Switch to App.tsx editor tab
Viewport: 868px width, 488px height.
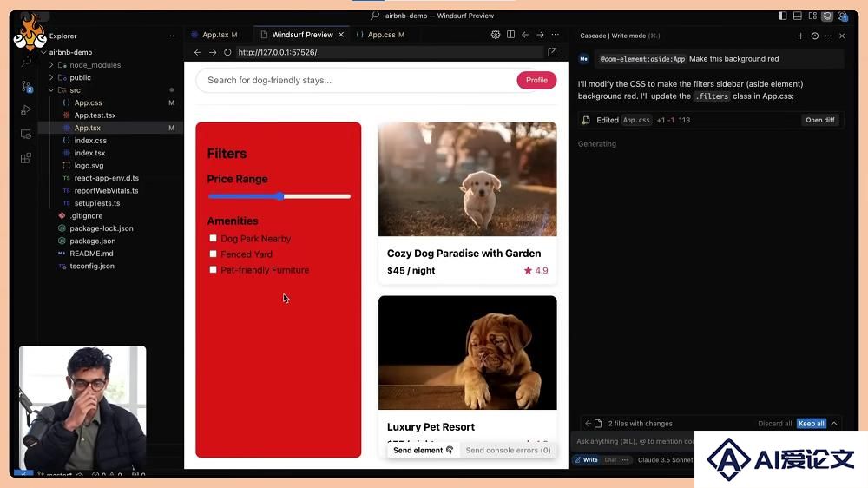click(x=214, y=35)
